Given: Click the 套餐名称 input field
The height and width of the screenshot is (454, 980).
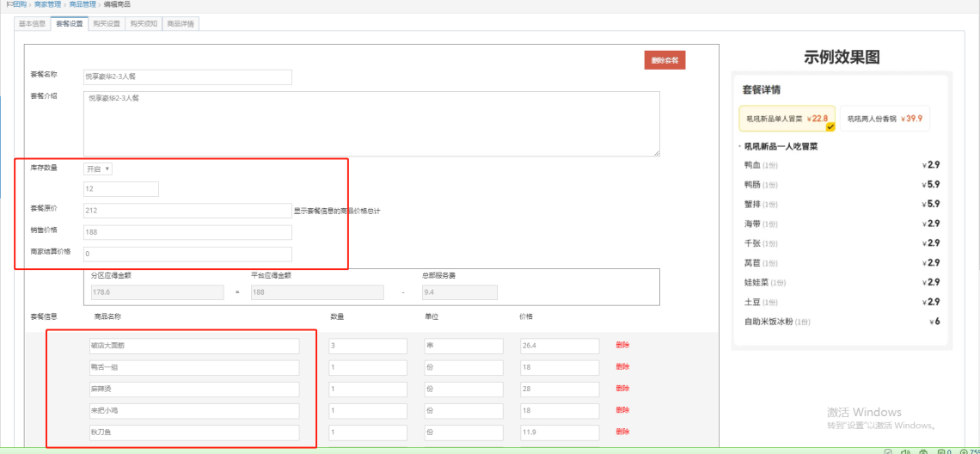Looking at the screenshot, I should 187,77.
